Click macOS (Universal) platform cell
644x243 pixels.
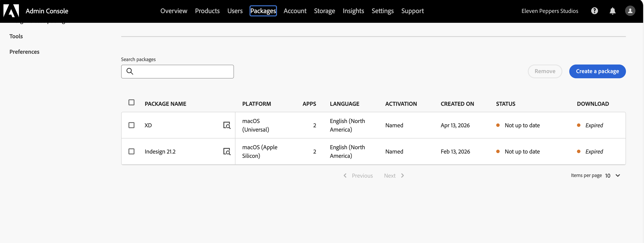[255, 125]
